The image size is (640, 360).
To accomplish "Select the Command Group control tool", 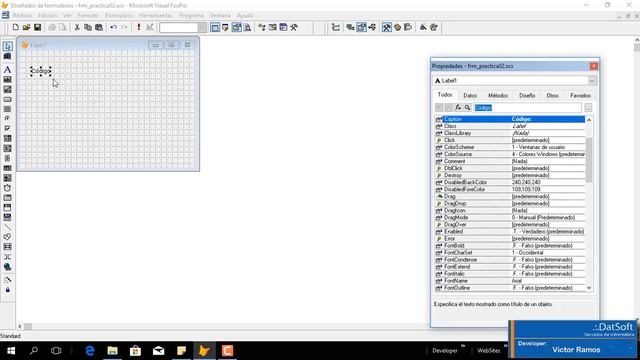I will pos(7,109).
